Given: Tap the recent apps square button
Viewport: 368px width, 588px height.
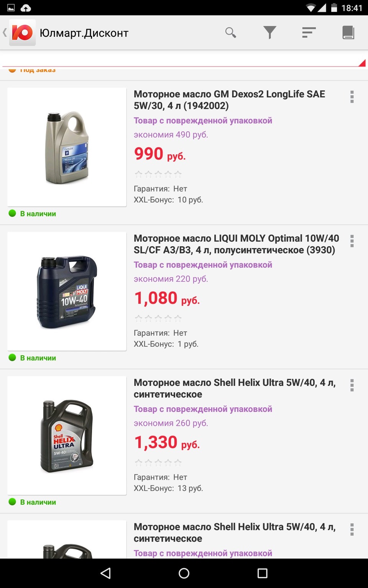Looking at the screenshot, I should (x=262, y=573).
